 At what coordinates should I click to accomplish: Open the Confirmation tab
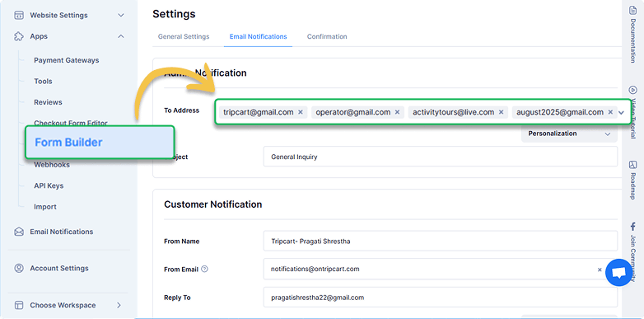(327, 36)
